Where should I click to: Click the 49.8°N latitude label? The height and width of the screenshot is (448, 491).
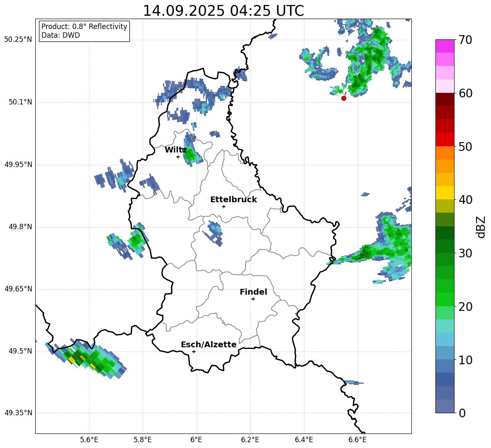(20, 227)
